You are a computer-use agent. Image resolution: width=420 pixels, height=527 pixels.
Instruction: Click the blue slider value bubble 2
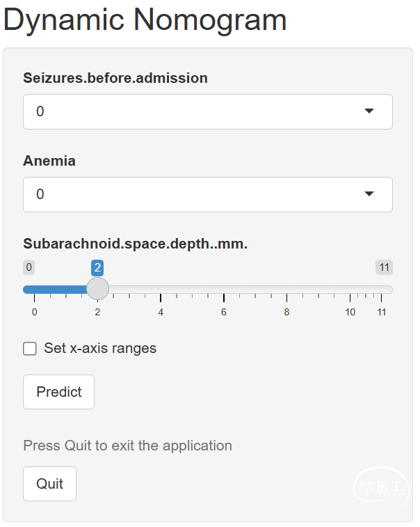pos(97,267)
